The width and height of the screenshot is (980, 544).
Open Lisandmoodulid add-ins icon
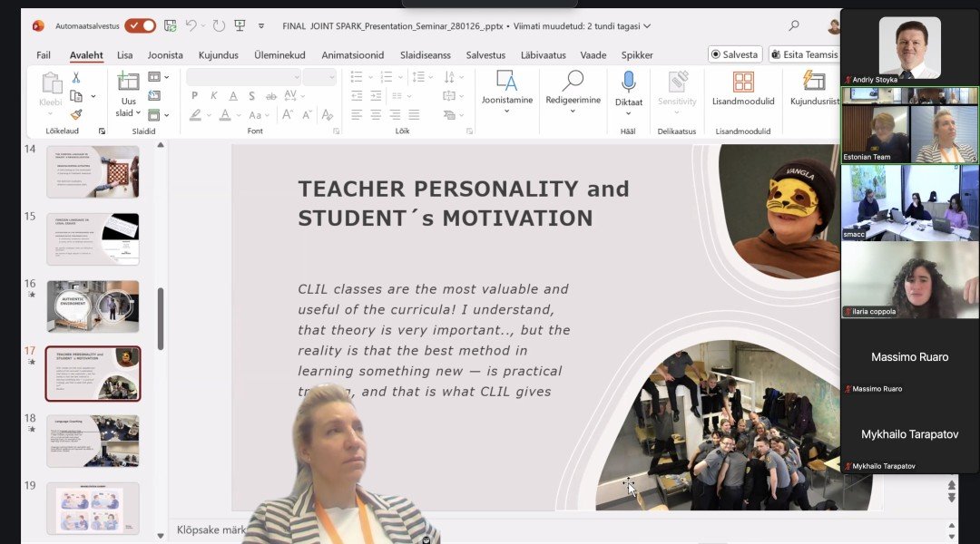(743, 83)
